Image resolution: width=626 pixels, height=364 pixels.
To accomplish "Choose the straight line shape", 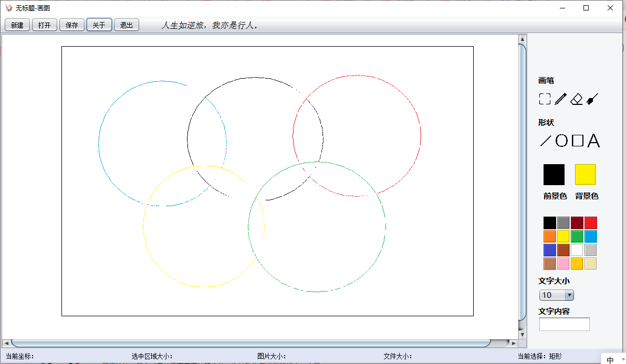I will coord(545,141).
